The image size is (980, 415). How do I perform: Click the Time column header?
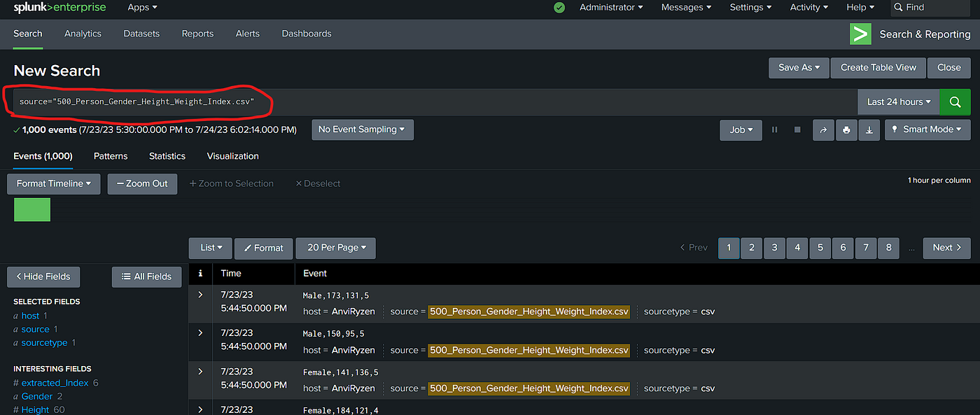231,274
